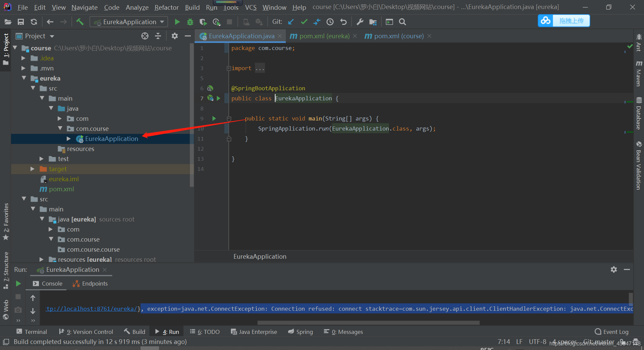644x350 pixels.
Task: Show Git history clock icon
Action: pyautogui.click(x=330, y=22)
